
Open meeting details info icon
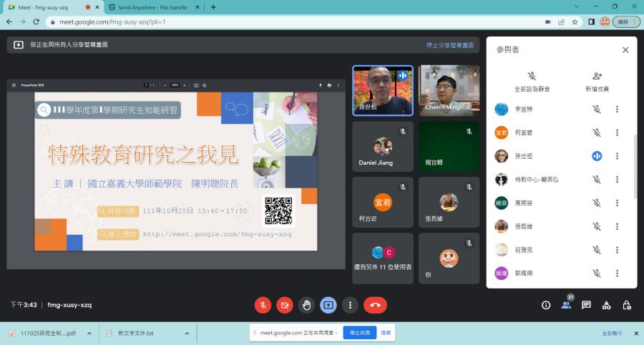(546, 305)
